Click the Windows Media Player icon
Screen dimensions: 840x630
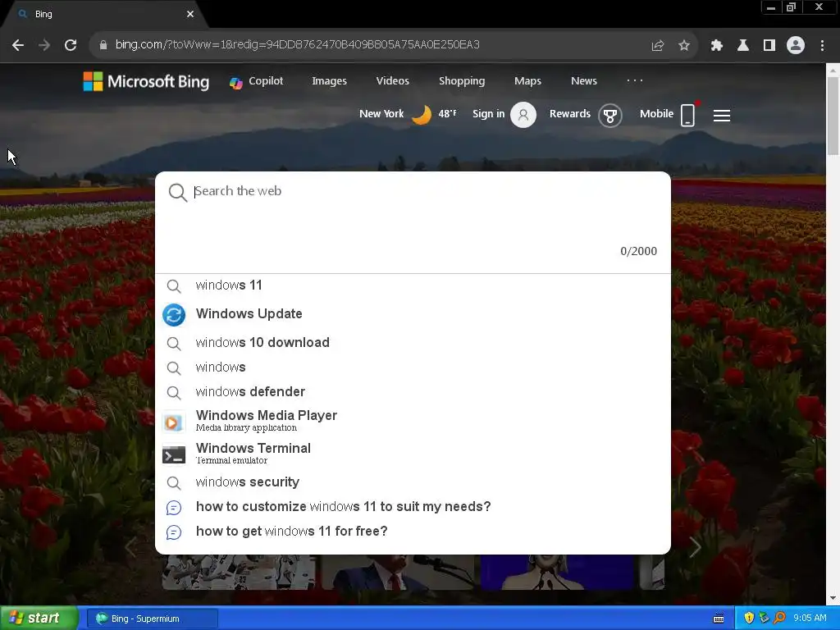[174, 422]
